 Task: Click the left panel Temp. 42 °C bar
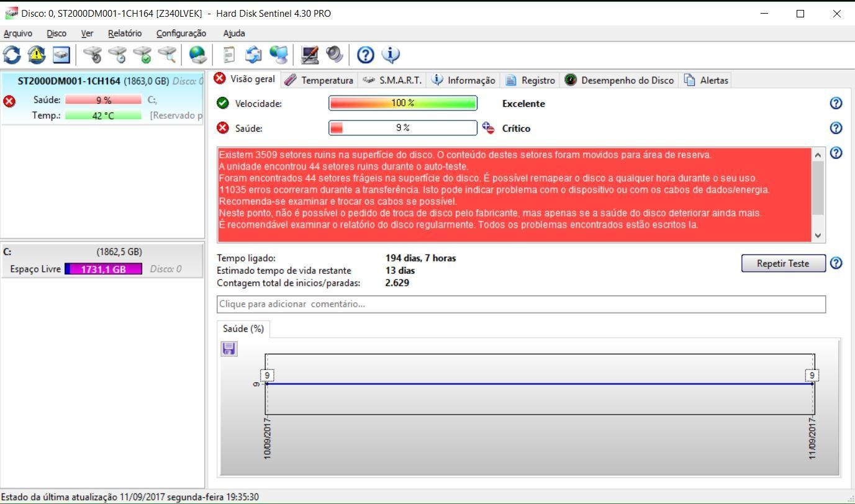pyautogui.click(x=103, y=115)
